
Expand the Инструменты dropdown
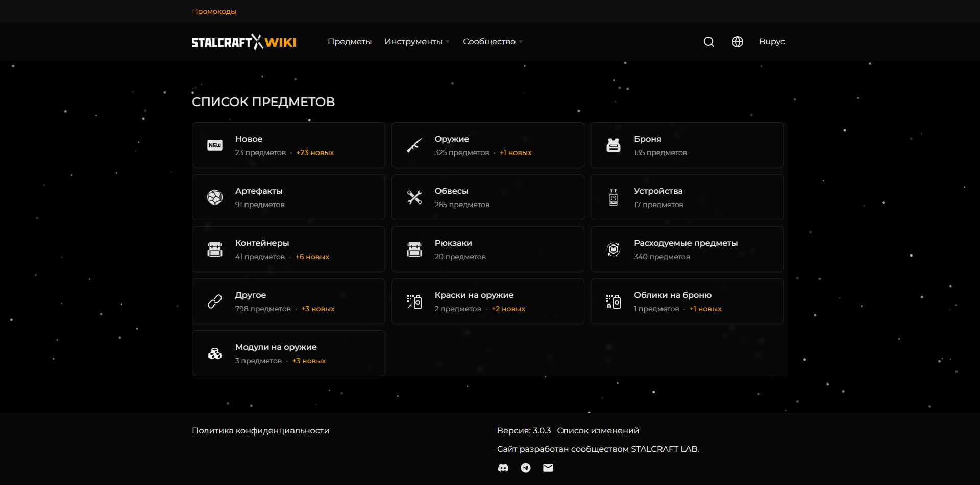(x=413, y=41)
